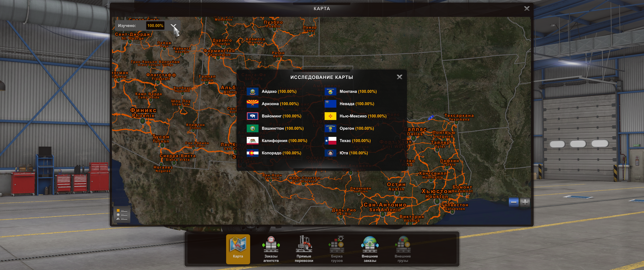
Task: Select Аризона (100.00%) entry
Action: tap(280, 104)
